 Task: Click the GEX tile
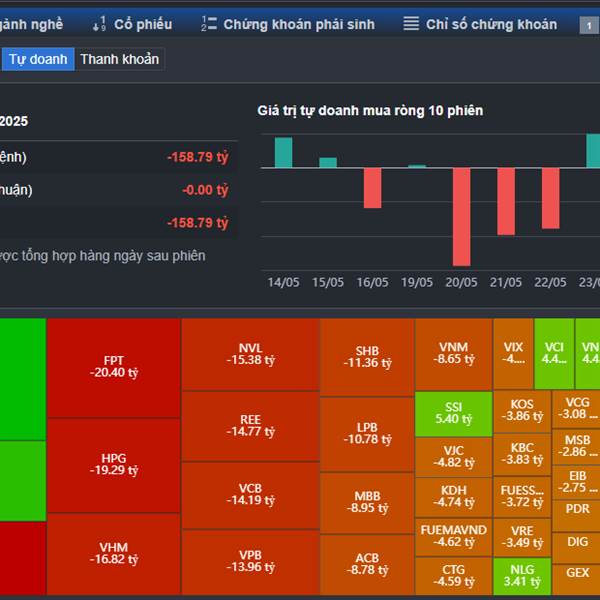(x=577, y=579)
